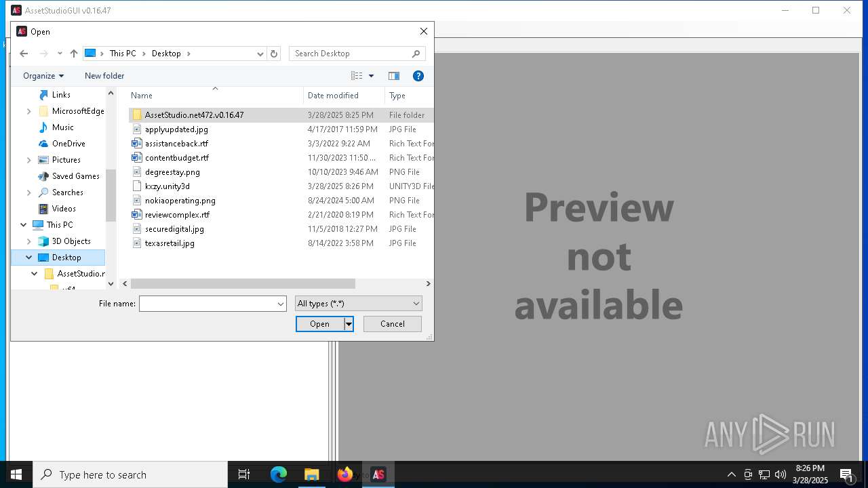Open the Organize menu
Screen dimensions: 868x488
pos(43,76)
